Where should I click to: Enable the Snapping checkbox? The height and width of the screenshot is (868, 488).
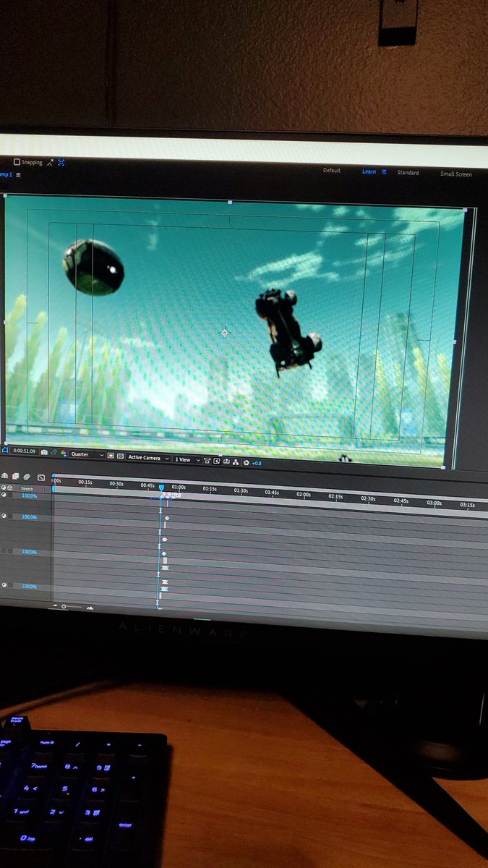click(17, 163)
